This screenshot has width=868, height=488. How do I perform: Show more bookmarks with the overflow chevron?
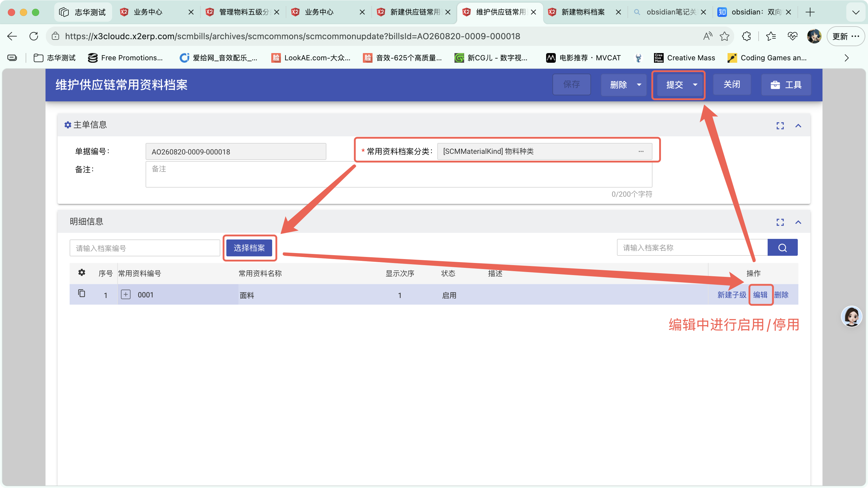846,58
